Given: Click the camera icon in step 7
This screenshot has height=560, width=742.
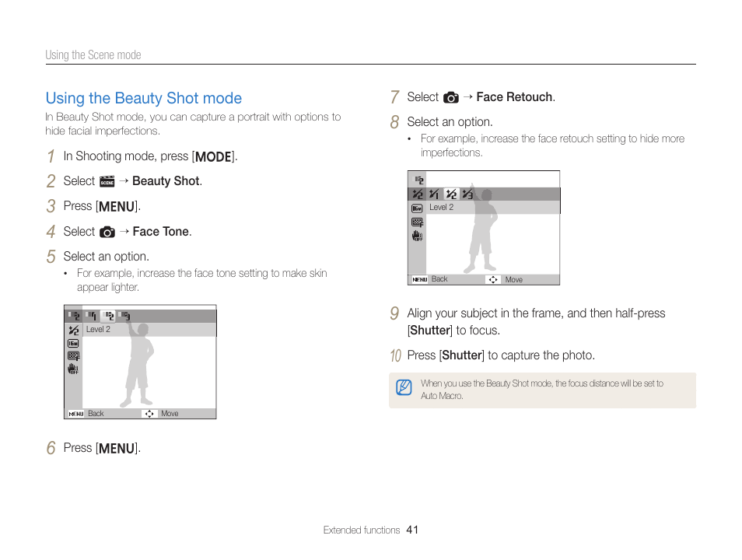Looking at the screenshot, I should tap(450, 97).
